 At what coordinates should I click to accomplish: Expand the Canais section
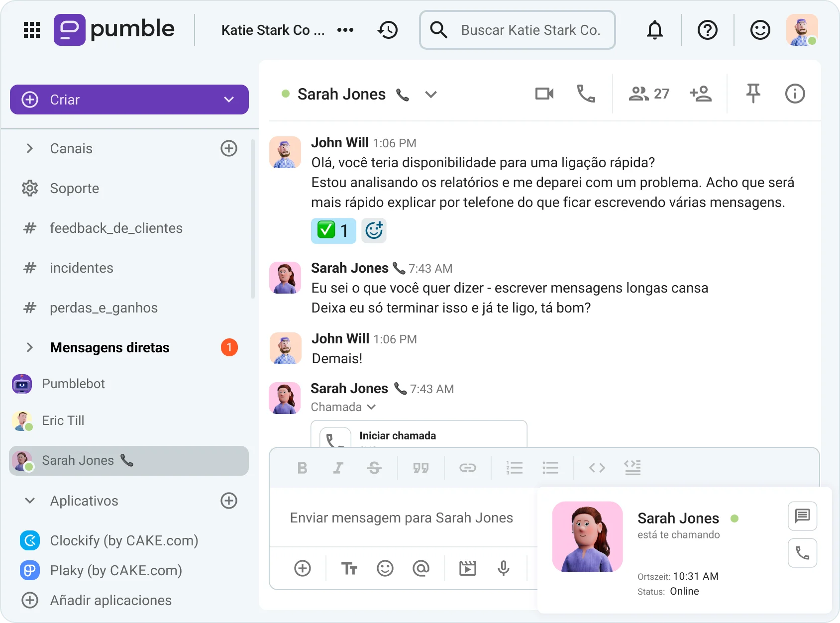(x=29, y=148)
